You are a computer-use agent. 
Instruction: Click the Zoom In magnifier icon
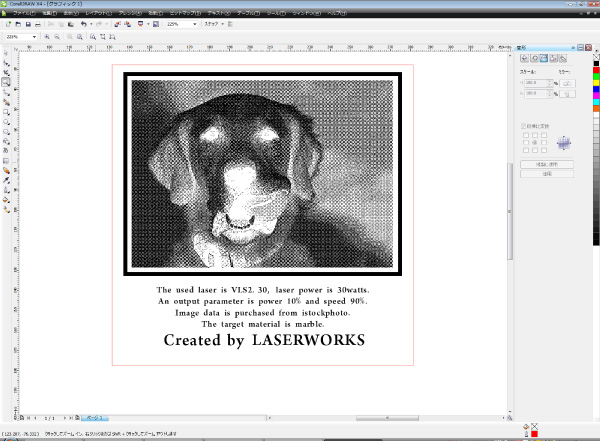coord(47,37)
